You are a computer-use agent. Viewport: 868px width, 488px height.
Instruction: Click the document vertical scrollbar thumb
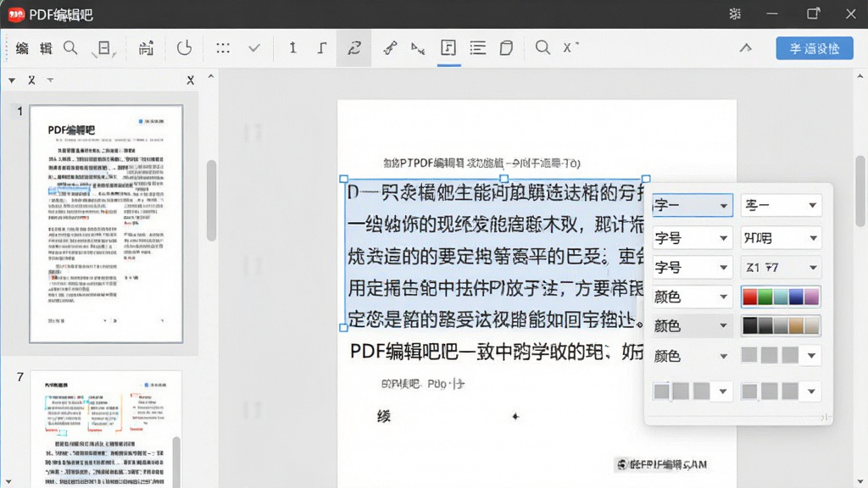tap(860, 191)
